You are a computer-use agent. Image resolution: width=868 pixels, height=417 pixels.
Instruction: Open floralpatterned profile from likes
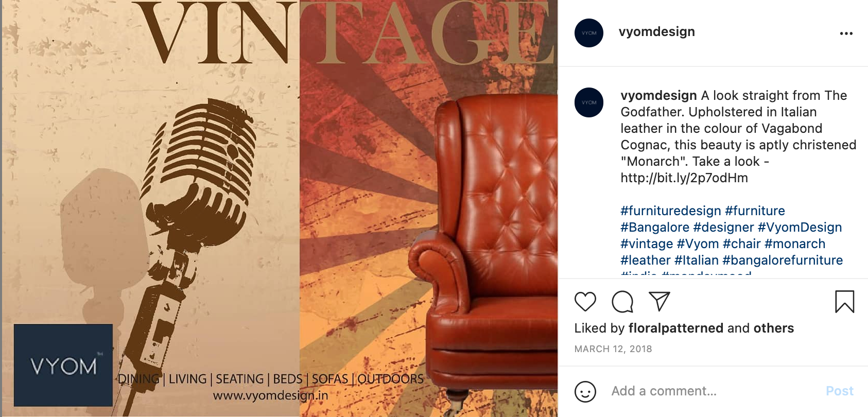pos(675,328)
